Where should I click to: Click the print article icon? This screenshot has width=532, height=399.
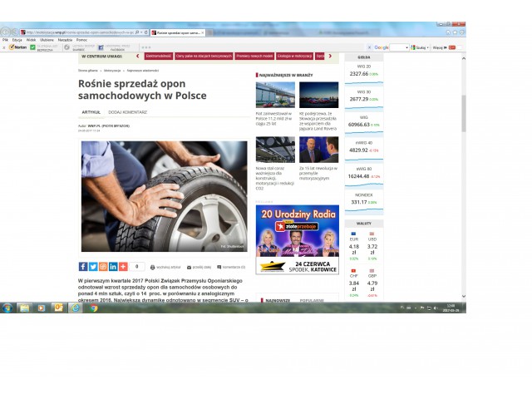[155, 267]
